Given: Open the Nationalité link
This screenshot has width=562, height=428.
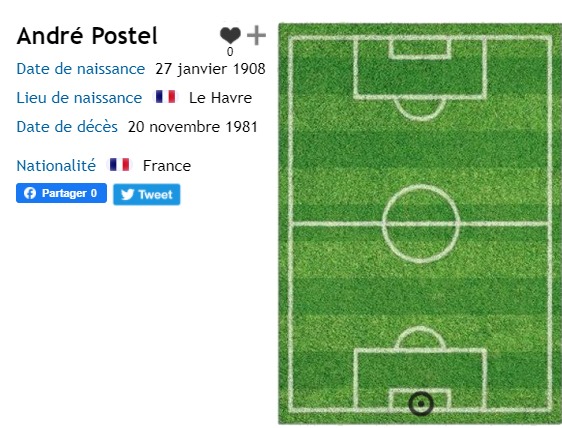Looking at the screenshot, I should click(56, 166).
